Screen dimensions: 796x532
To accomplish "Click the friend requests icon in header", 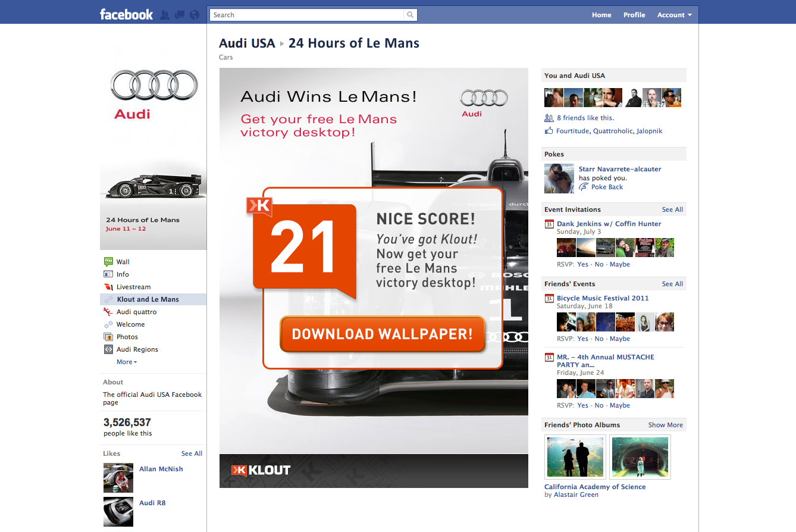I will pyautogui.click(x=165, y=15).
